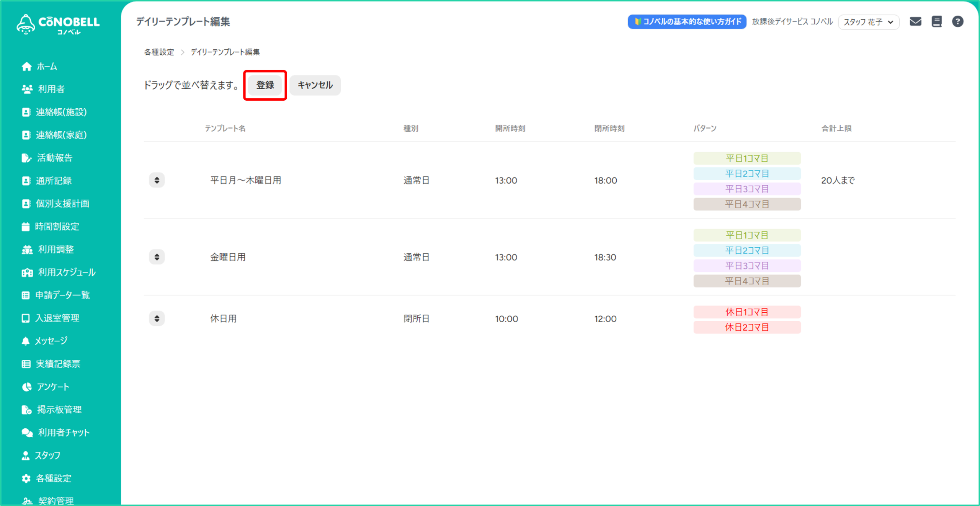
Task: Click the 各種設定 gear icon in sidebar
Action: (x=26, y=478)
